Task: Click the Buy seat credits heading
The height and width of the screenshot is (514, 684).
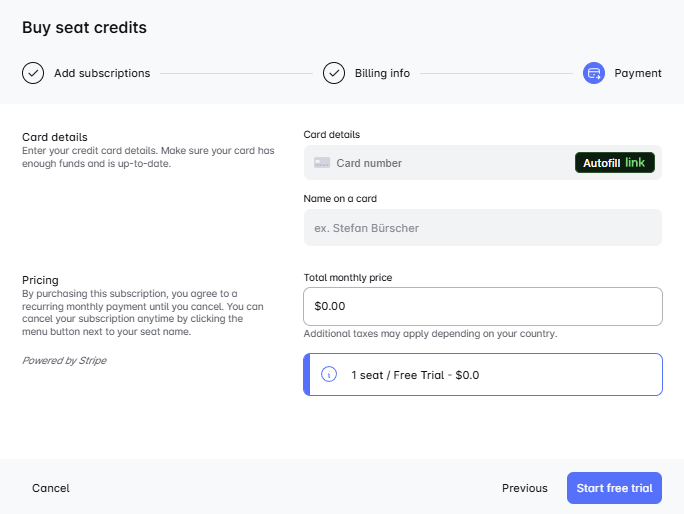Action: pyautogui.click(x=85, y=28)
